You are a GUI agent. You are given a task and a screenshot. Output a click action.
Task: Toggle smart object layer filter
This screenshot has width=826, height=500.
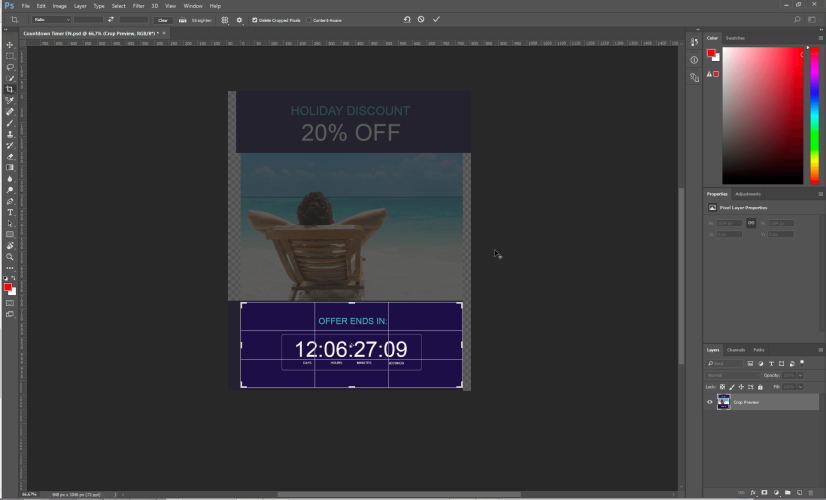click(x=792, y=364)
